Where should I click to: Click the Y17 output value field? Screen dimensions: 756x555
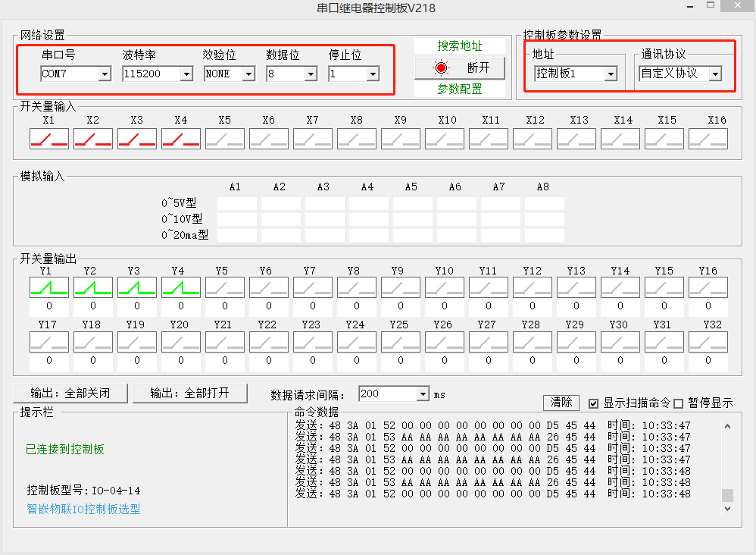tap(49, 360)
